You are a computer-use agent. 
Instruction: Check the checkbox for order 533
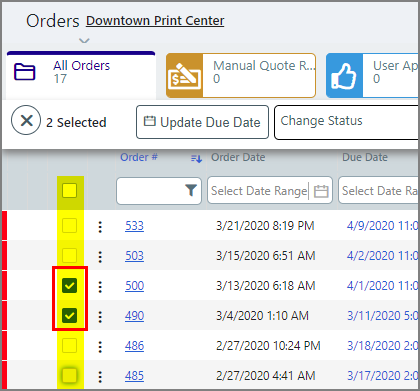pos(69,226)
